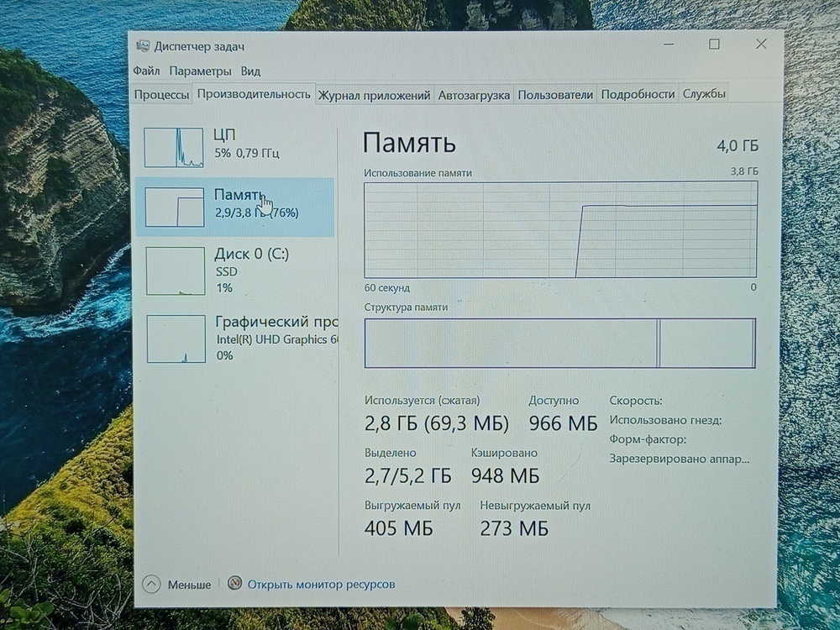This screenshot has width=840, height=630.
Task: Open the Параметры menu
Action: point(202,71)
